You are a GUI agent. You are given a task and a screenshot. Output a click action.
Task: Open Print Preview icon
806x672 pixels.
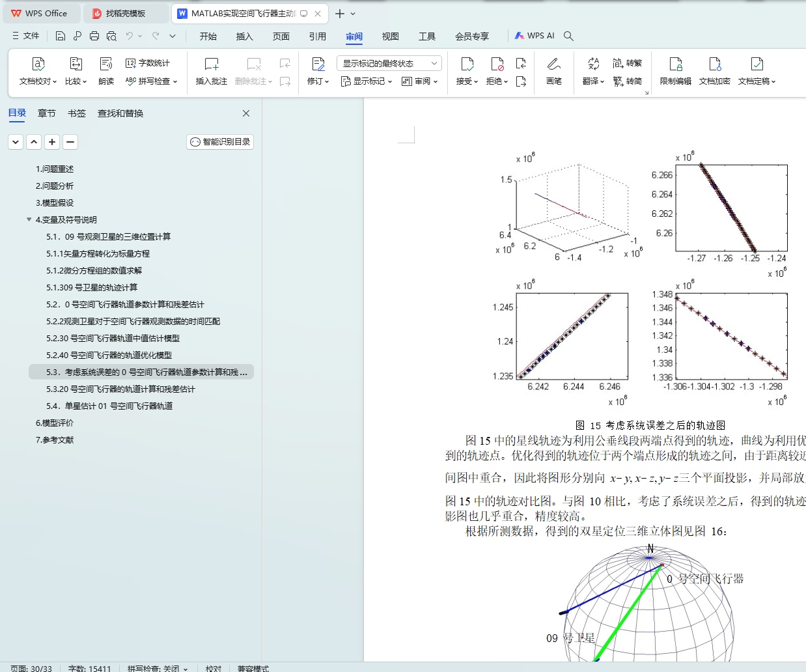[x=111, y=36]
